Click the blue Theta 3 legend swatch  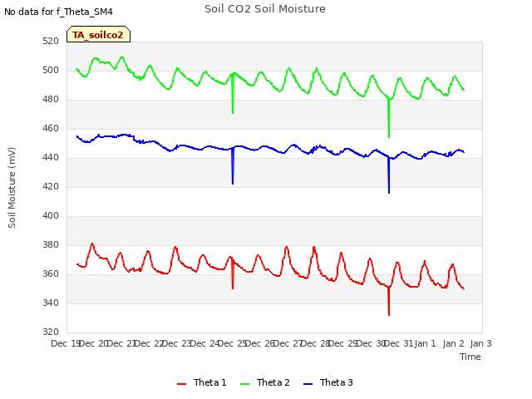[x=308, y=384]
